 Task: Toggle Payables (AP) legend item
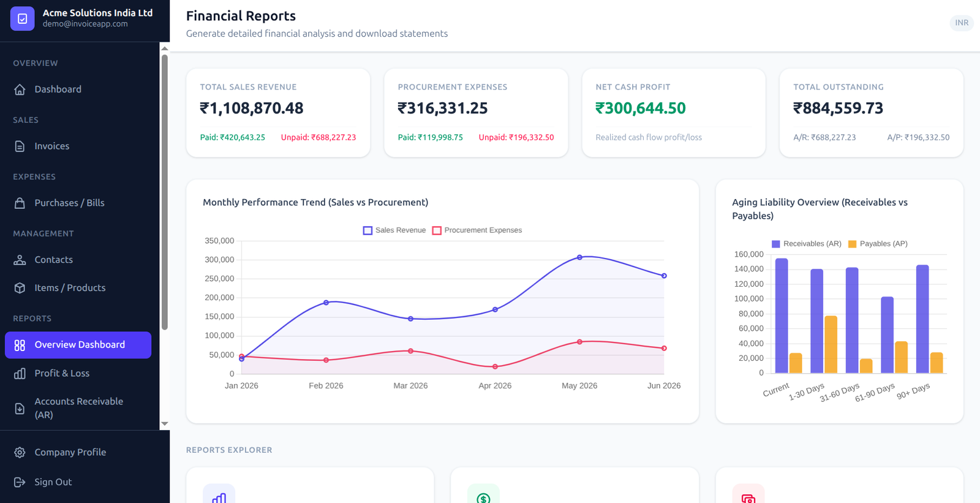click(878, 244)
